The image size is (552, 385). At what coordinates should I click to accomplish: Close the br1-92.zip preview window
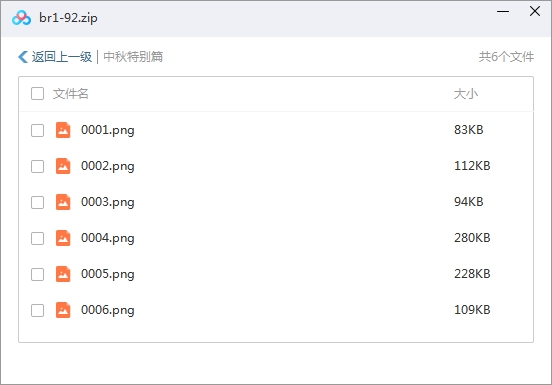coord(535,11)
